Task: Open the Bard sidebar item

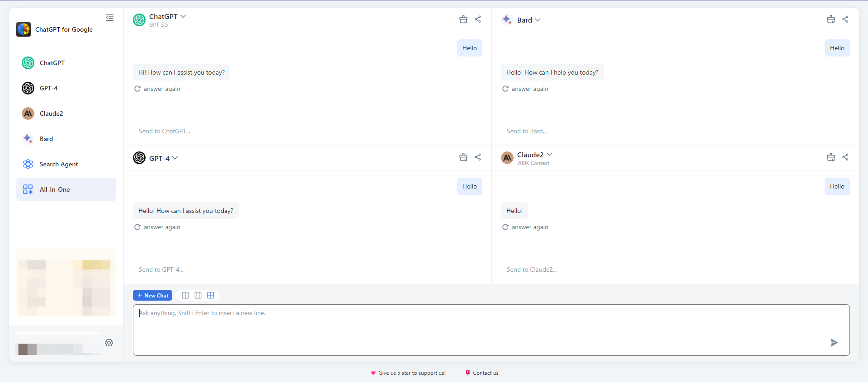Action: pyautogui.click(x=66, y=139)
